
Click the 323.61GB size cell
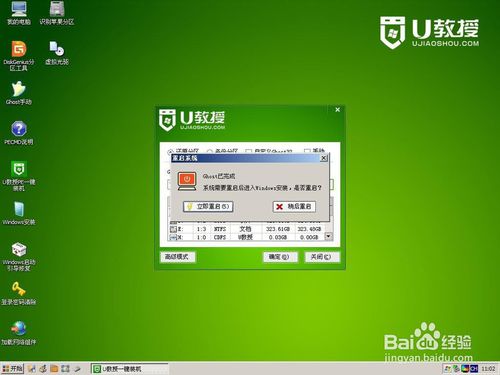pyautogui.click(x=278, y=229)
